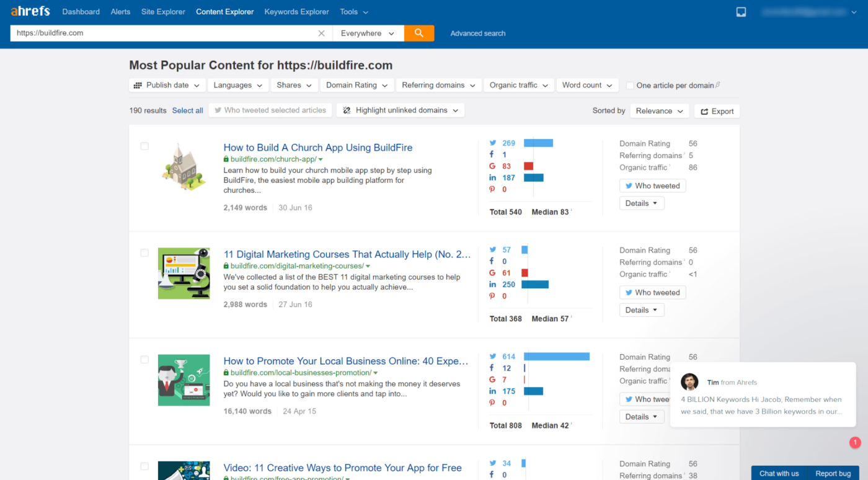Click secure lock icon beside buildfire.com/church-app/
This screenshot has height=480, width=868.
click(x=226, y=159)
